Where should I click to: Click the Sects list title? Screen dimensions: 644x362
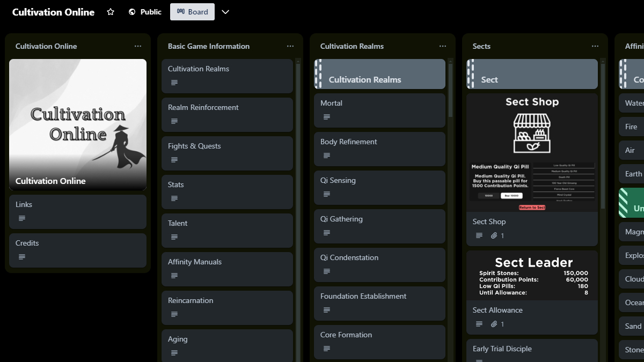point(481,46)
